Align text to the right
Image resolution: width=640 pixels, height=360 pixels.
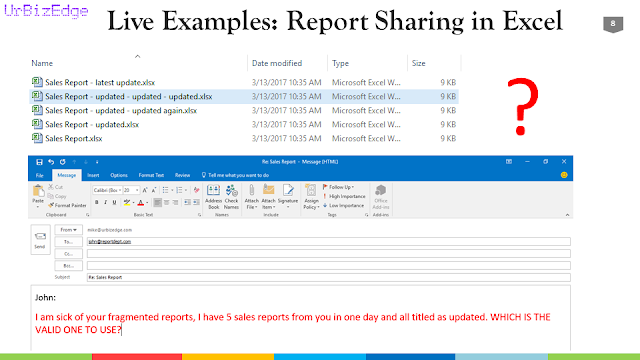(176, 202)
